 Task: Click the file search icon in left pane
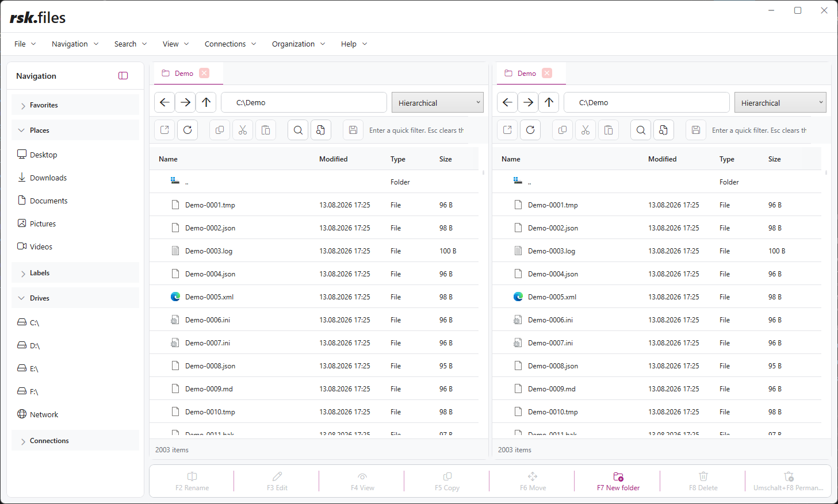pos(321,130)
